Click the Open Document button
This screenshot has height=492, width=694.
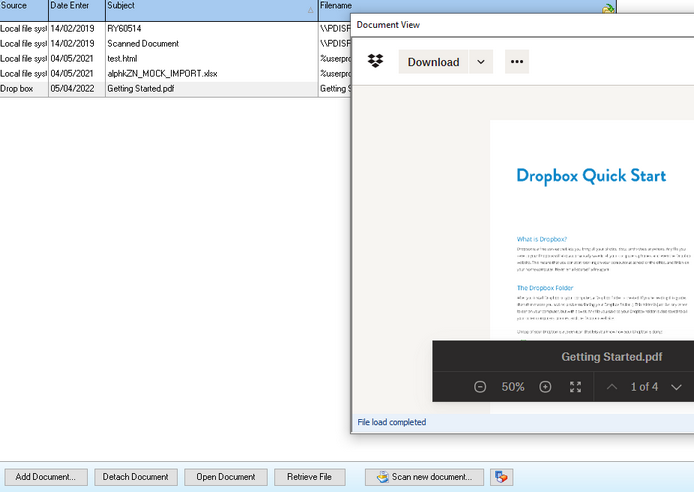pyautogui.click(x=226, y=477)
